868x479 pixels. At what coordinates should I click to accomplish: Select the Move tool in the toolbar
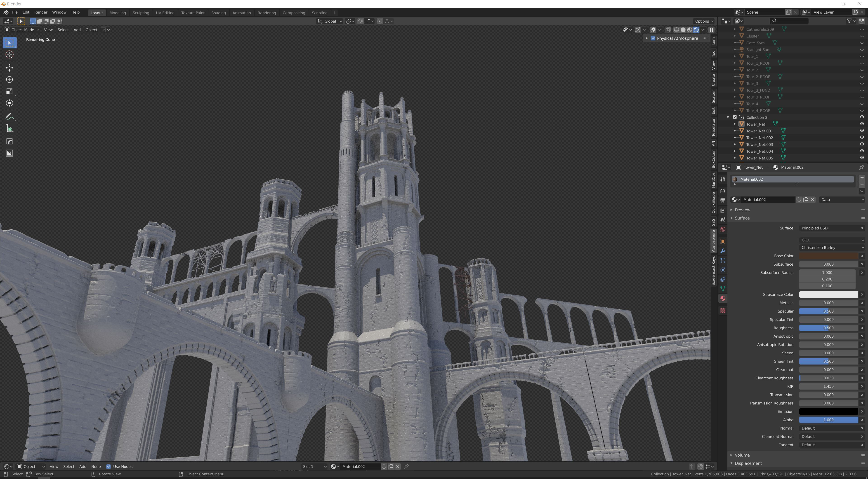pyautogui.click(x=9, y=67)
